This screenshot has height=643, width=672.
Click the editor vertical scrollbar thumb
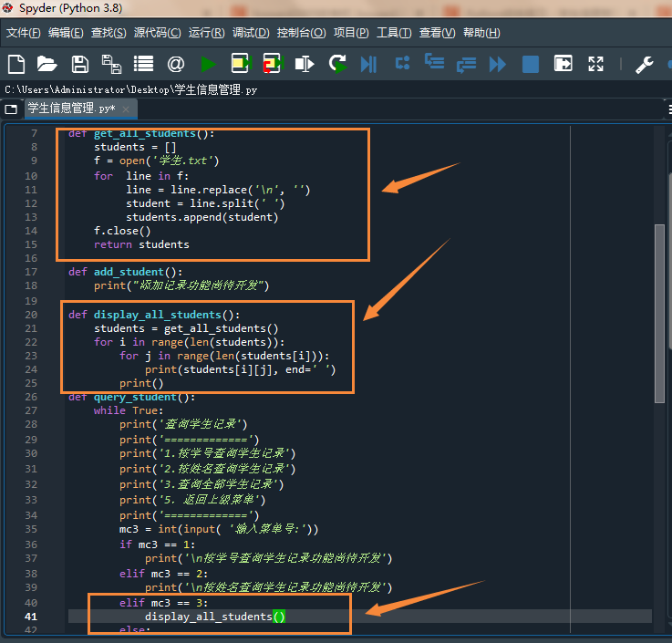[659, 313]
